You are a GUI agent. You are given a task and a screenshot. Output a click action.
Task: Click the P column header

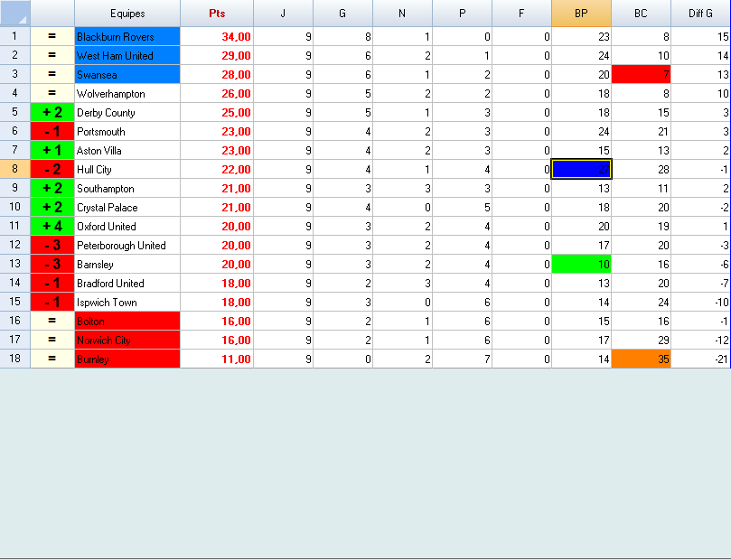pyautogui.click(x=462, y=13)
